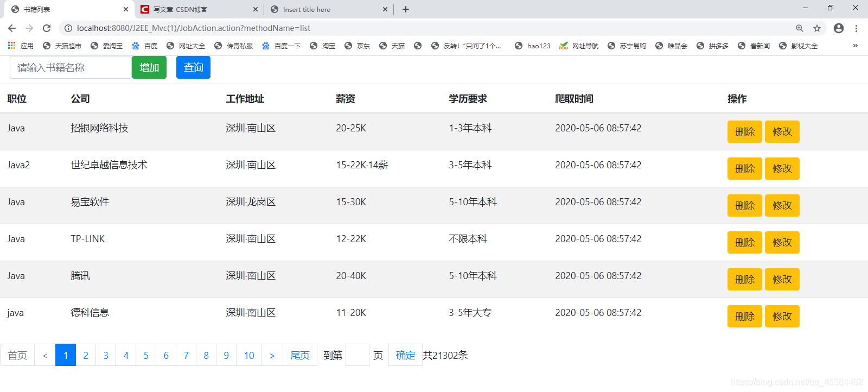Click 修改 for 德科信息

point(782,316)
